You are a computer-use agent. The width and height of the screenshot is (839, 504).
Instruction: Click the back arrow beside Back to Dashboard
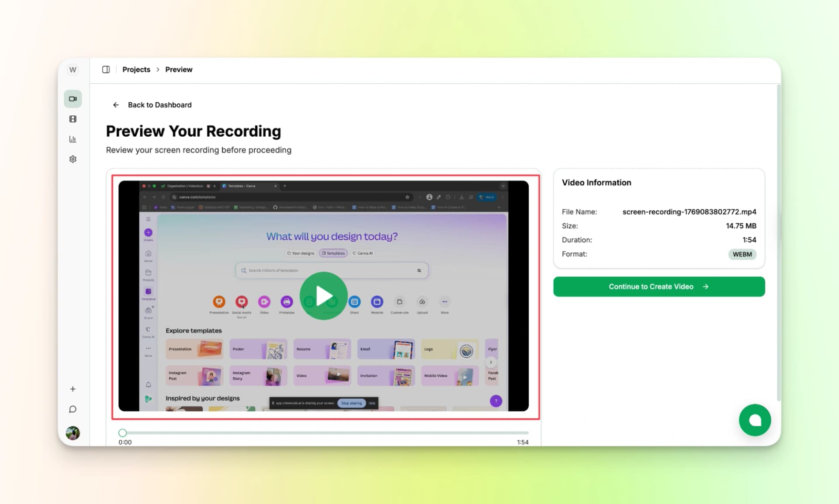tap(115, 105)
